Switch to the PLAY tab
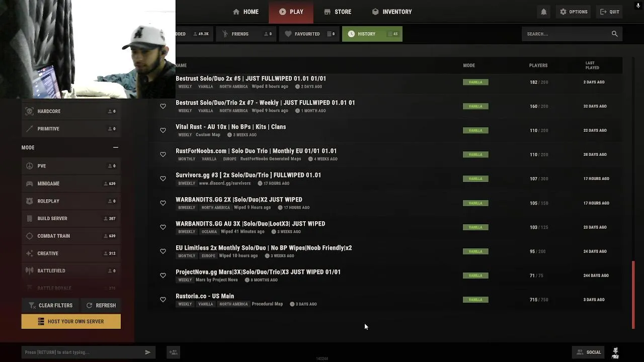The height and width of the screenshot is (362, 644). pyautogui.click(x=291, y=12)
